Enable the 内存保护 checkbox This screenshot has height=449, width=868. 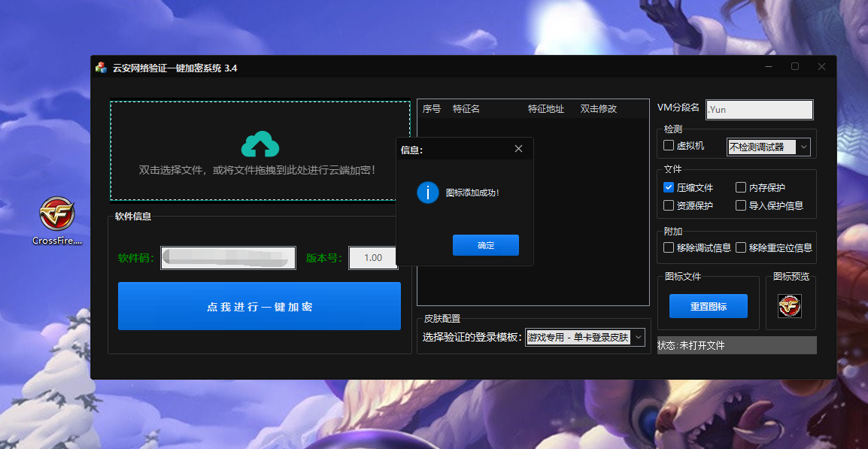click(741, 188)
